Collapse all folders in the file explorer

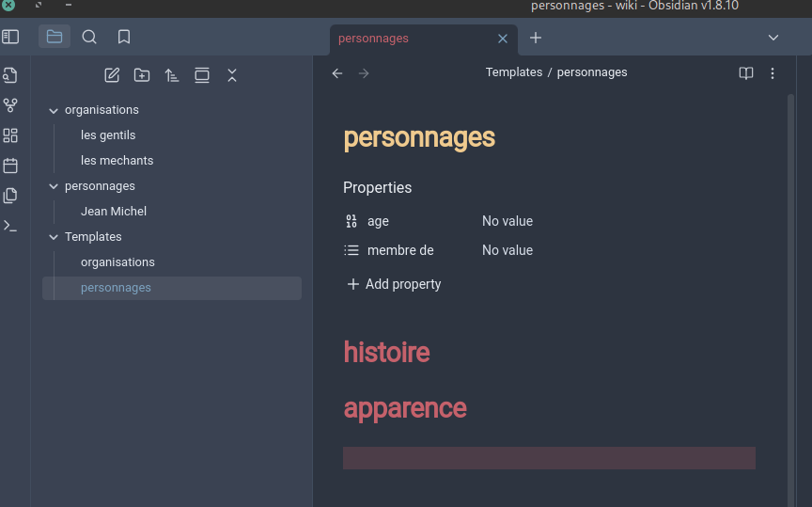click(232, 75)
